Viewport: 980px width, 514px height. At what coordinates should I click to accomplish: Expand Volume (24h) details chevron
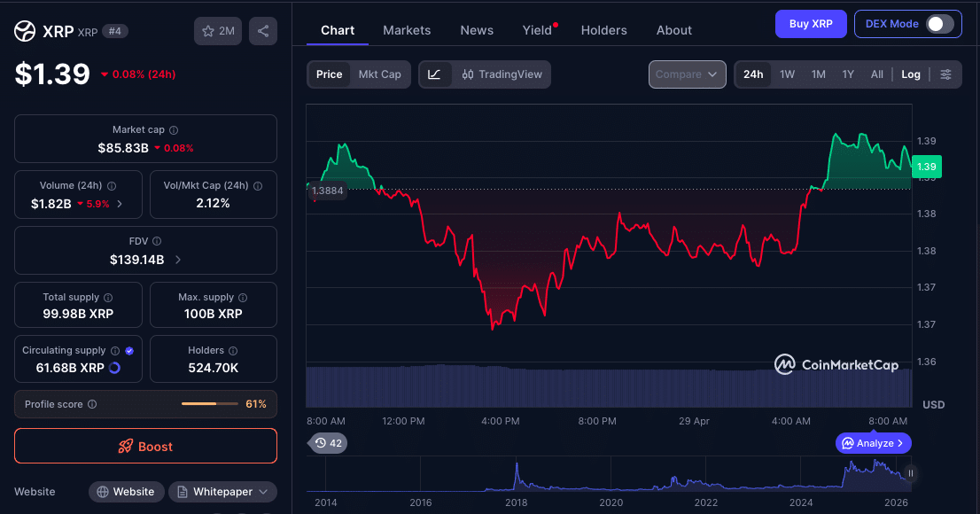coord(120,204)
